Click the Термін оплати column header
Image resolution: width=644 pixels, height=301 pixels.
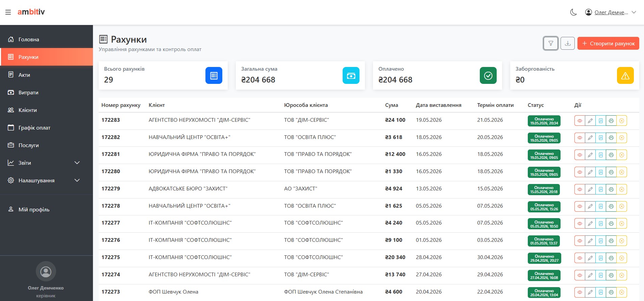495,105
